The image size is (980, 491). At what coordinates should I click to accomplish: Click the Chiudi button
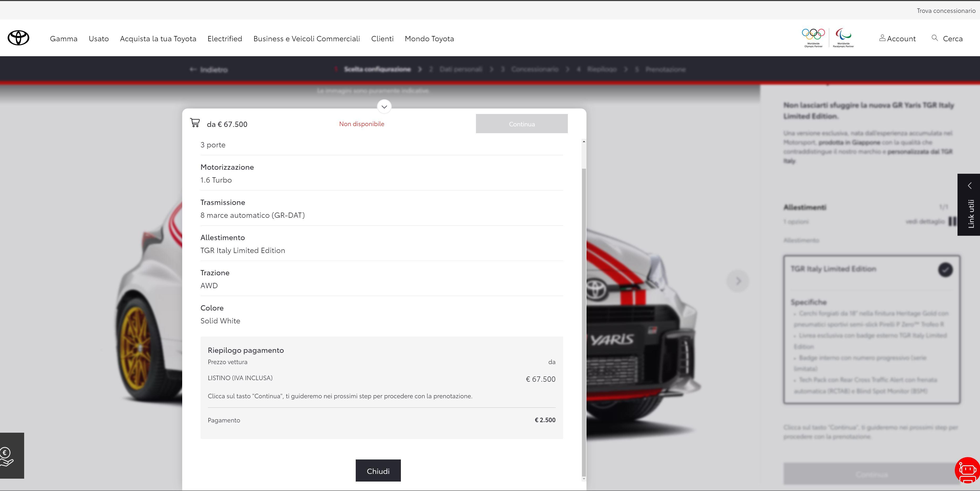[x=378, y=471]
